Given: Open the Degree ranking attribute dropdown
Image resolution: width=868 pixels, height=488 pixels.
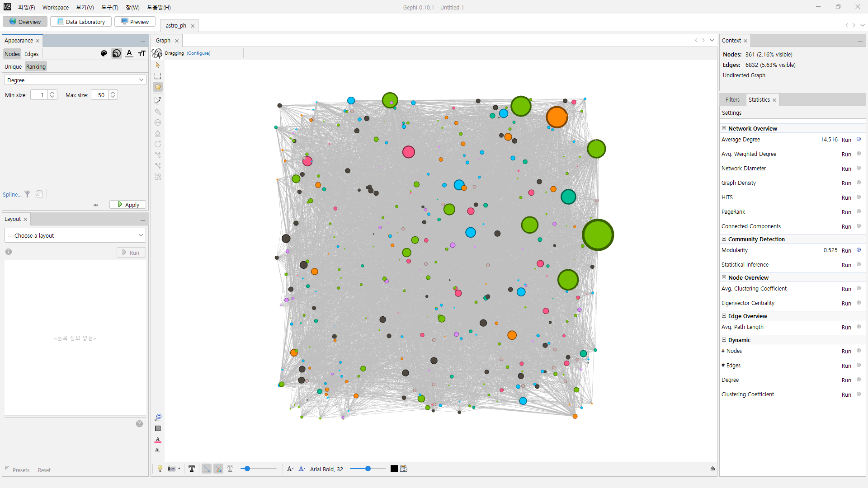Looking at the screenshot, I should [75, 80].
